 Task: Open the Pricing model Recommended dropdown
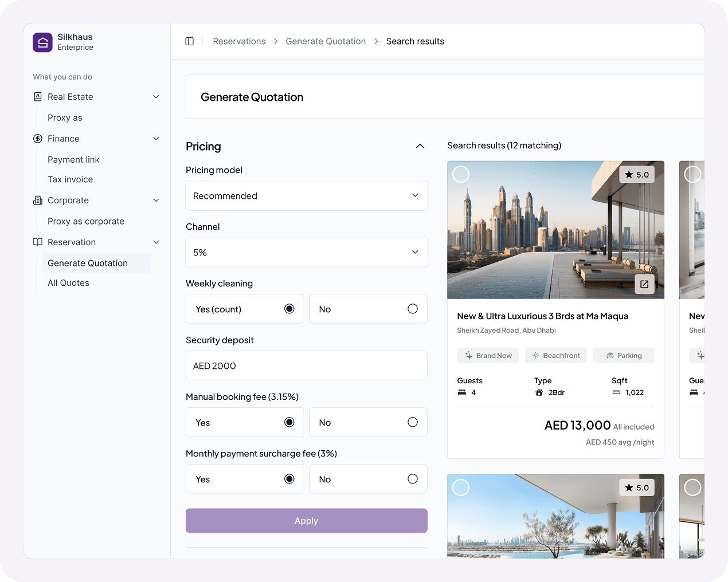[x=307, y=195]
